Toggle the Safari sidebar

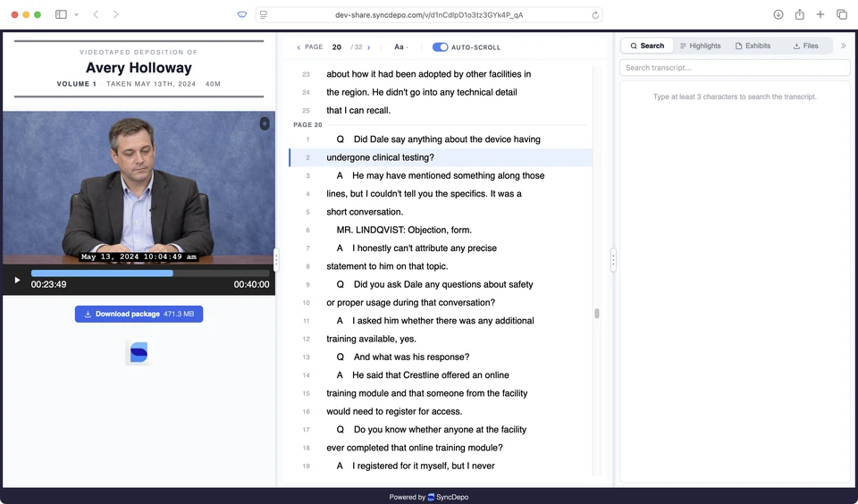(x=61, y=15)
